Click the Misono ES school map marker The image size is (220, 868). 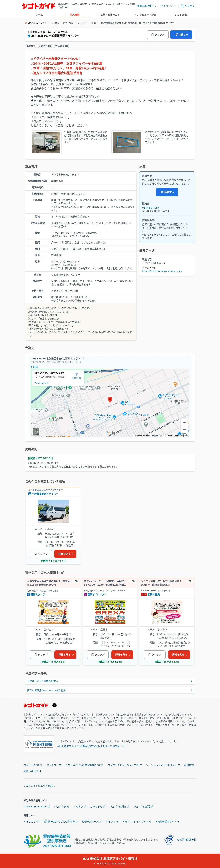(x=46, y=410)
